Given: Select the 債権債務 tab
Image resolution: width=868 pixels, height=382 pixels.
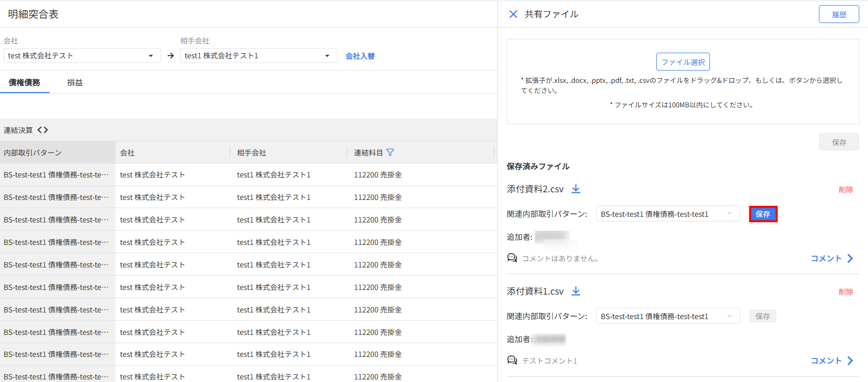Looking at the screenshot, I should pyautogui.click(x=25, y=82).
